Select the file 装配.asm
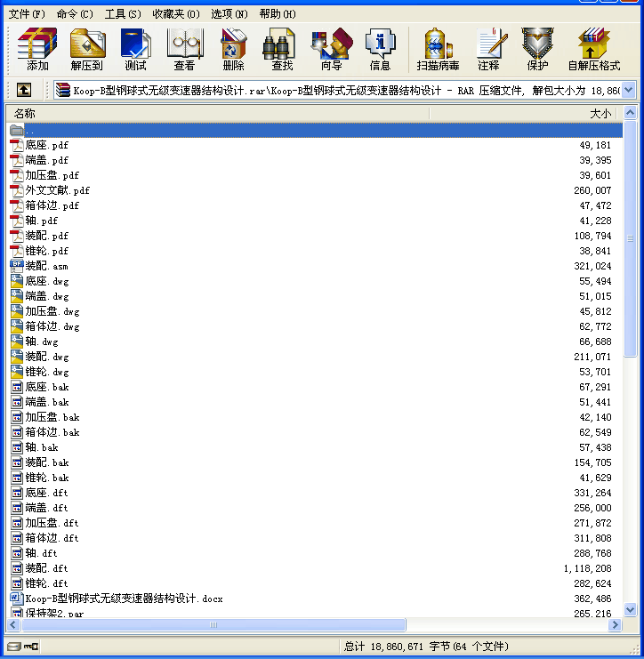This screenshot has height=659, width=644. (x=46, y=266)
